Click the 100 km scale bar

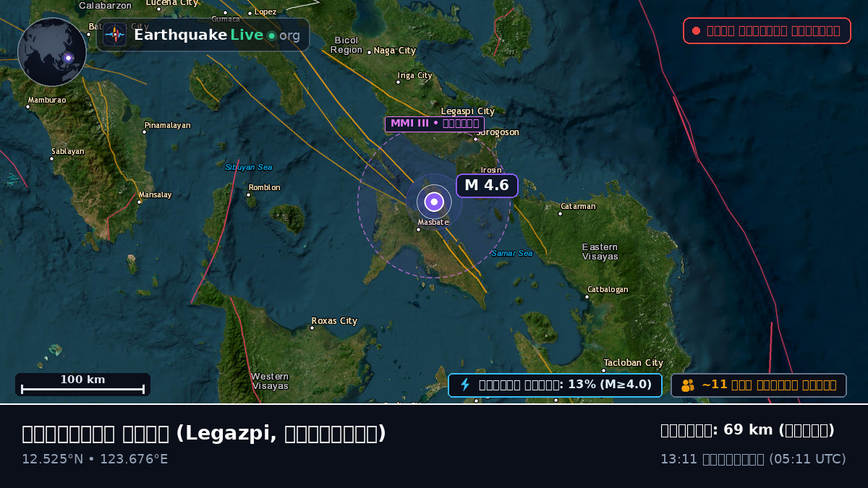[x=82, y=385]
